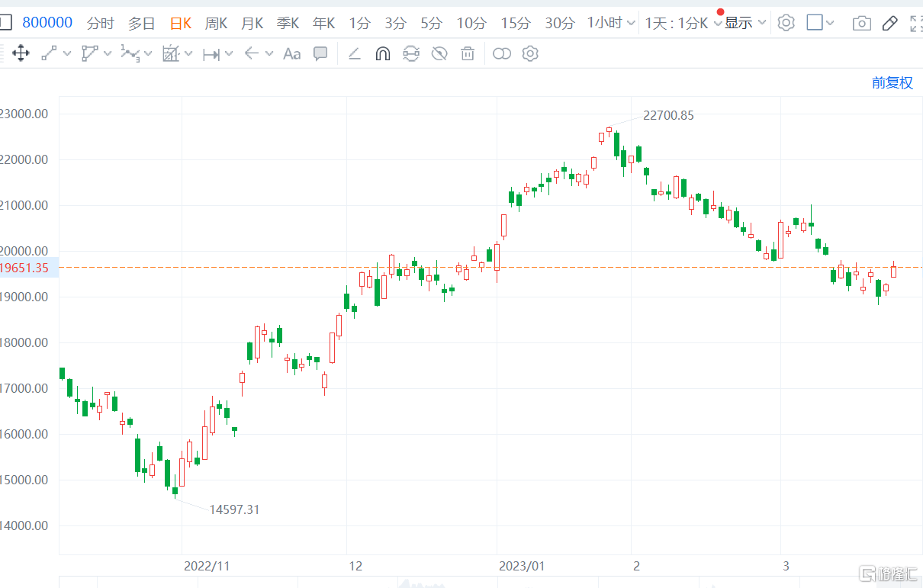Screen dimensions: 923x588
Task: Click the pencil draw icon
Action: pyautogui.click(x=889, y=23)
